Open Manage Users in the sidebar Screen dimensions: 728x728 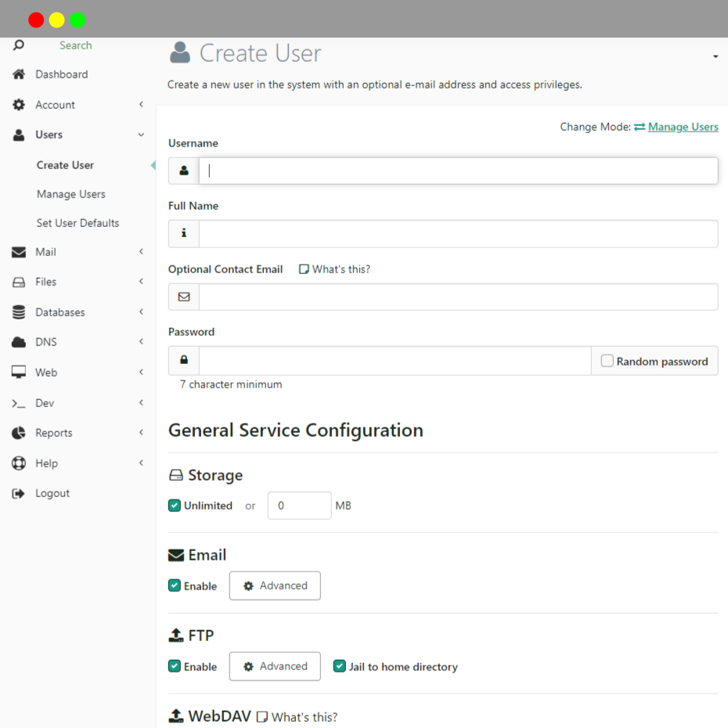[x=71, y=194]
